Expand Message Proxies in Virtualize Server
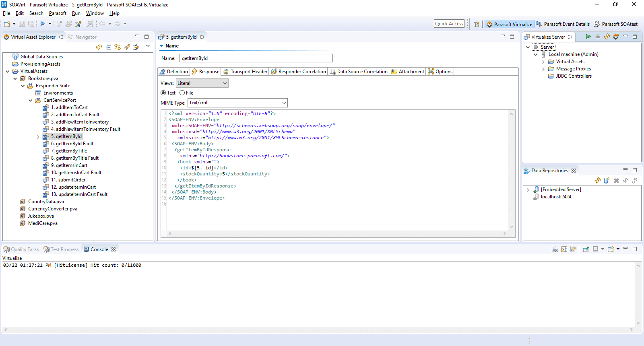Image resolution: width=644 pixels, height=346 pixels. [543, 69]
